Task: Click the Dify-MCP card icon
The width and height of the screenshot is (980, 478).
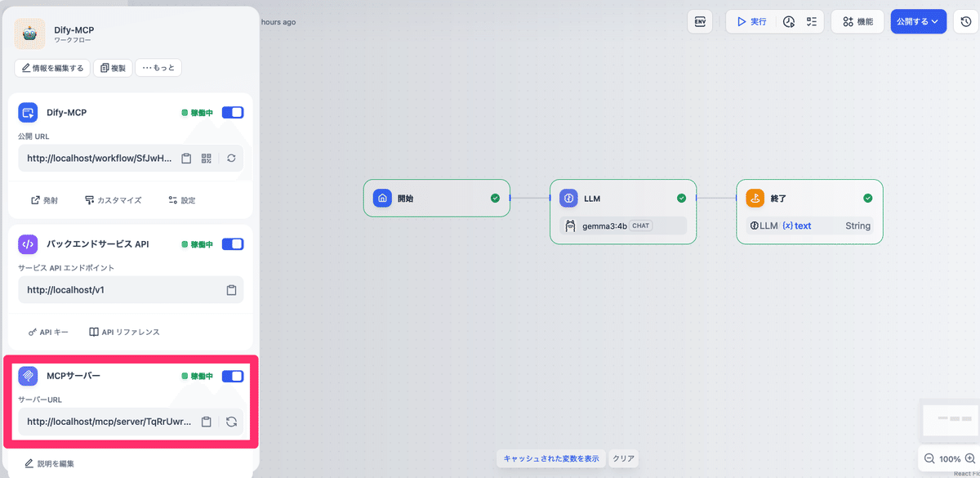Action: pyautogui.click(x=29, y=113)
